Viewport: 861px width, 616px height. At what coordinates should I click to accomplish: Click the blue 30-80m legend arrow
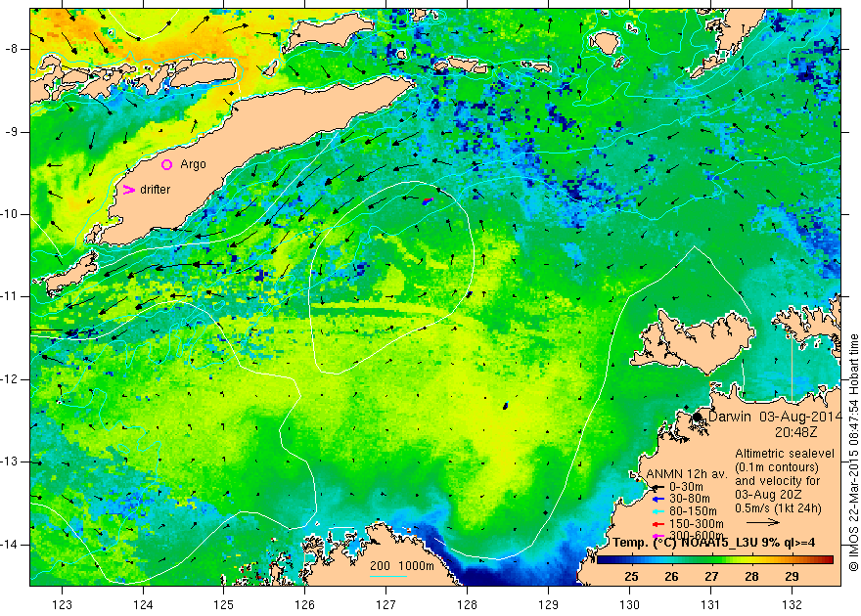tap(657, 500)
